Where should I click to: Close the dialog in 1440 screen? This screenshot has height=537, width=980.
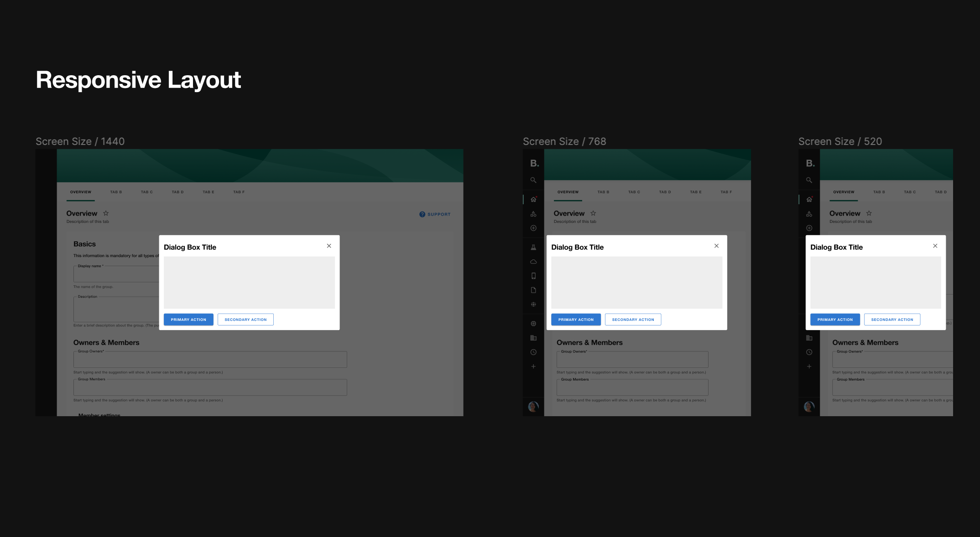[329, 246]
